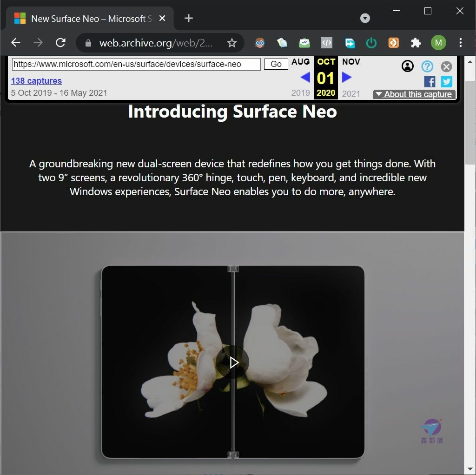Click the Surface Neo device image

coord(233,362)
